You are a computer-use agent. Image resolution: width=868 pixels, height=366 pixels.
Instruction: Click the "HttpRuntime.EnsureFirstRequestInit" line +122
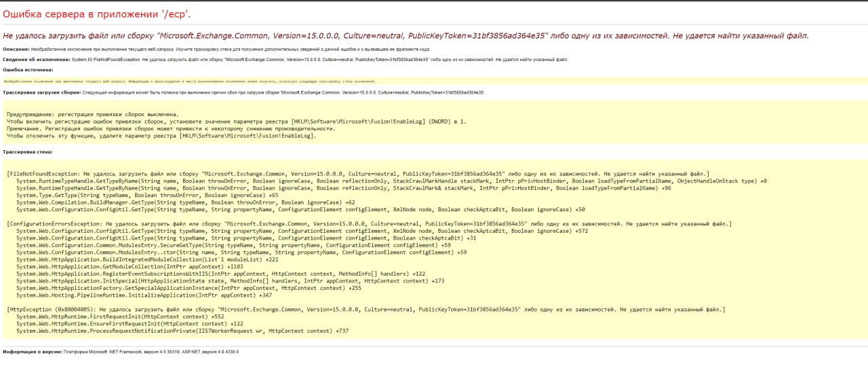coord(130,324)
